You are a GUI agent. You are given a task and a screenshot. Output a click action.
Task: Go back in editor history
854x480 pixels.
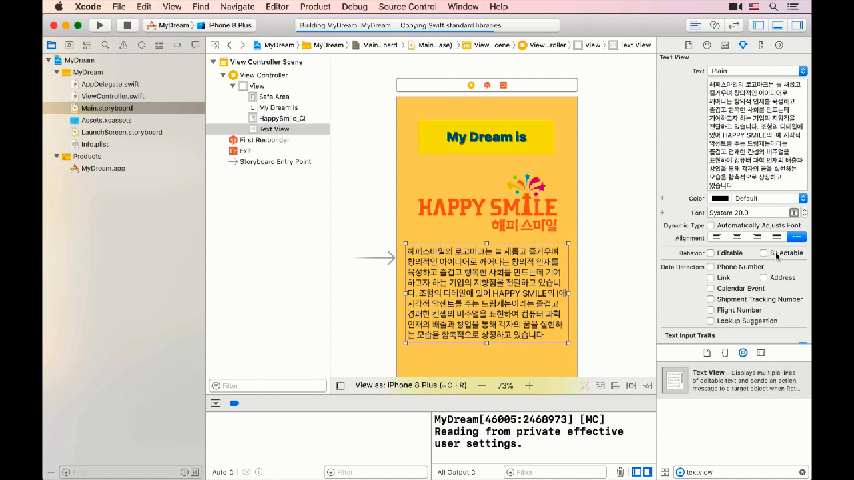[x=229, y=45]
